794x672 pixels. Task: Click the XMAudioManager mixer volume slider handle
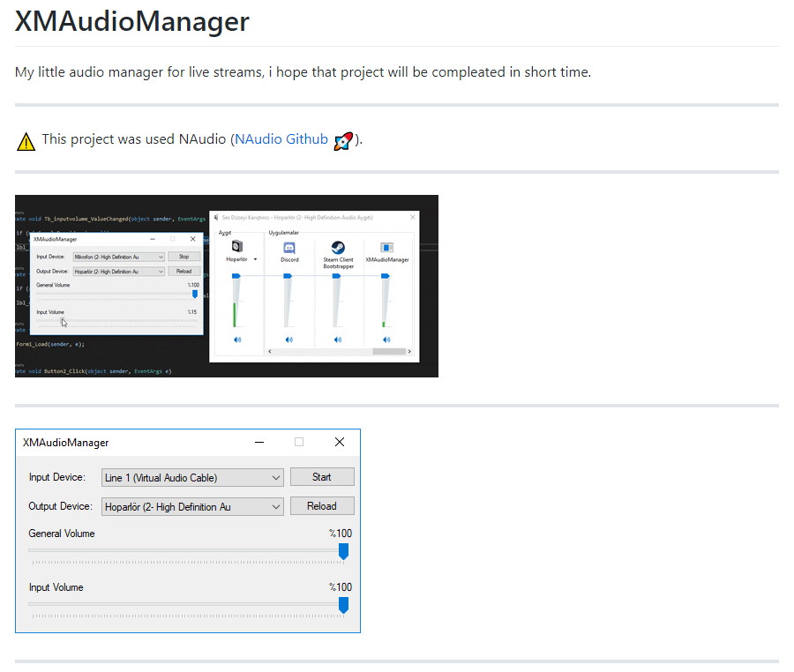(386, 276)
